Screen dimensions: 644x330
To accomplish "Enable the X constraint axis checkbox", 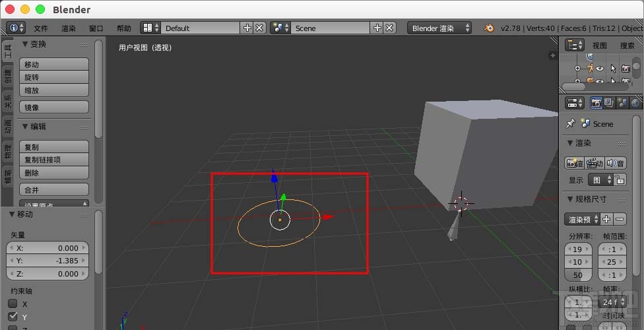I will coord(13,304).
